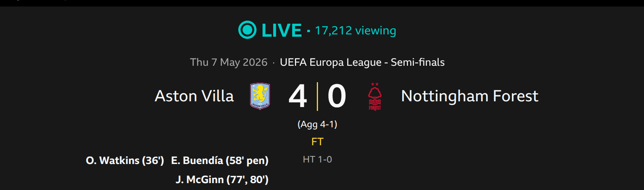Viewport: 644px width, 190px height.
Task: Click the black bar at page top
Action: (322, 3)
